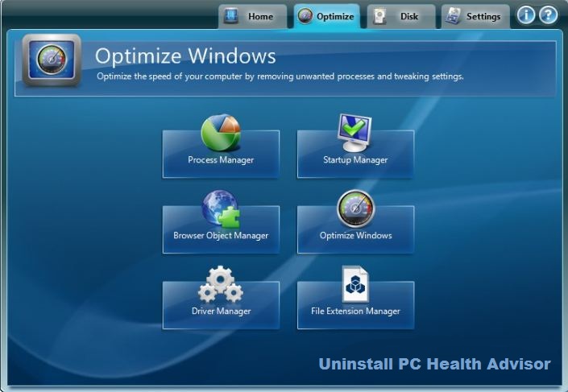
Task: Open File Extension Manager
Action: click(x=356, y=306)
